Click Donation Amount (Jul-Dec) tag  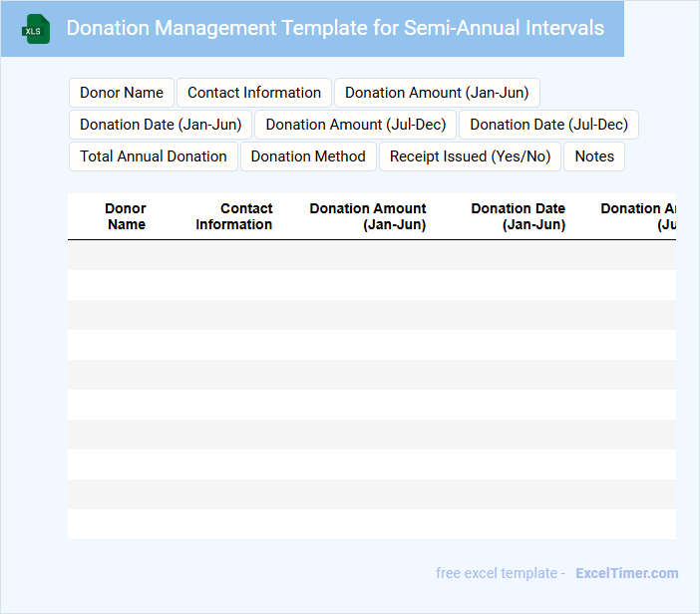tap(356, 125)
